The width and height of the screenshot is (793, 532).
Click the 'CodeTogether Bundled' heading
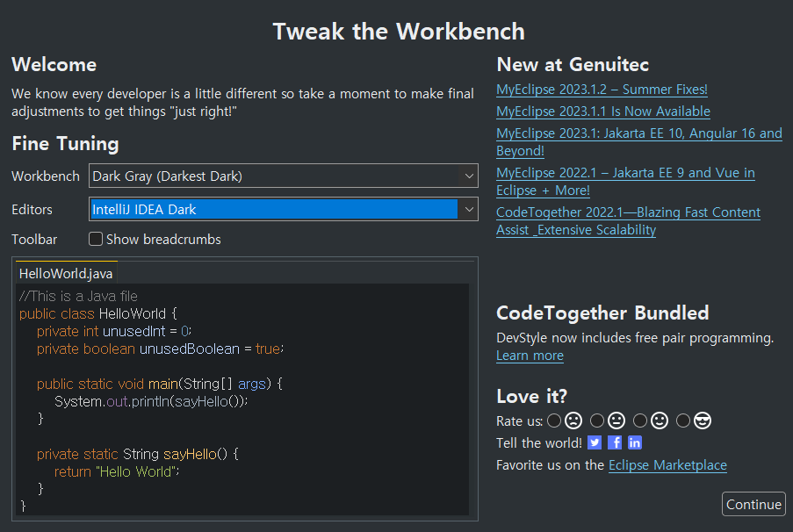(602, 313)
